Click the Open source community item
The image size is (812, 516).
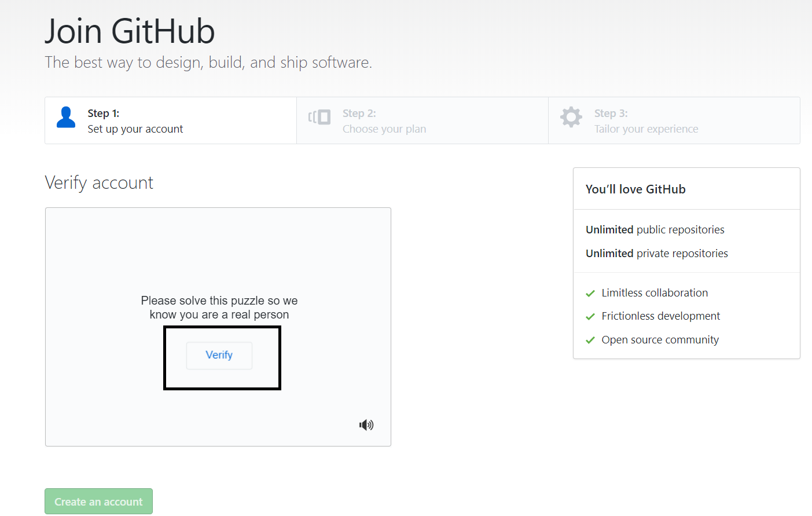pyautogui.click(x=660, y=340)
